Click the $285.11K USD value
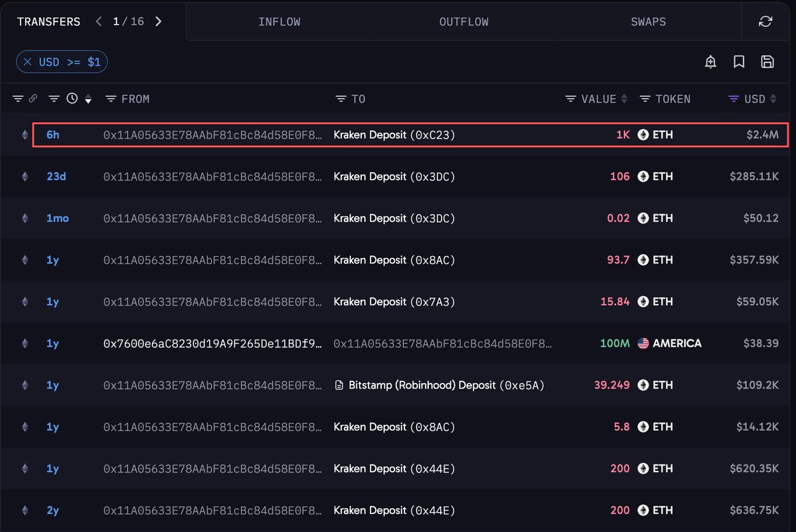 click(754, 176)
